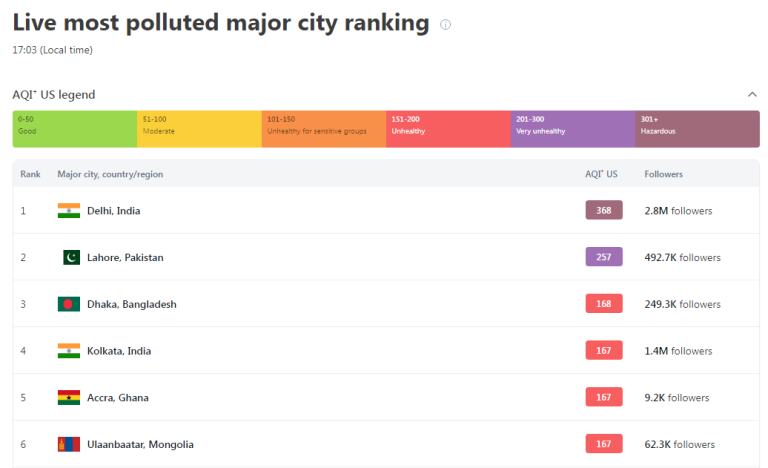This screenshot has height=468, width=768.
Task: Open the Lahore, Pakistan city link
Action: [125, 257]
